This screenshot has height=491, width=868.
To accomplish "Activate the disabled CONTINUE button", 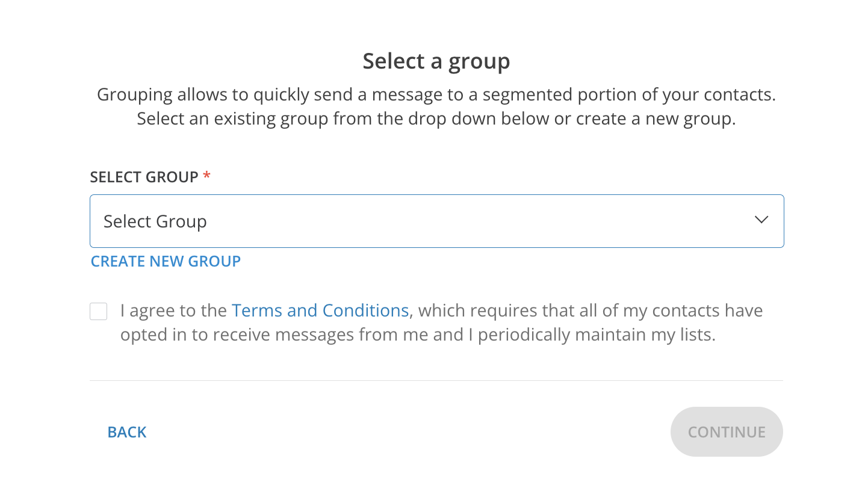I will point(727,432).
